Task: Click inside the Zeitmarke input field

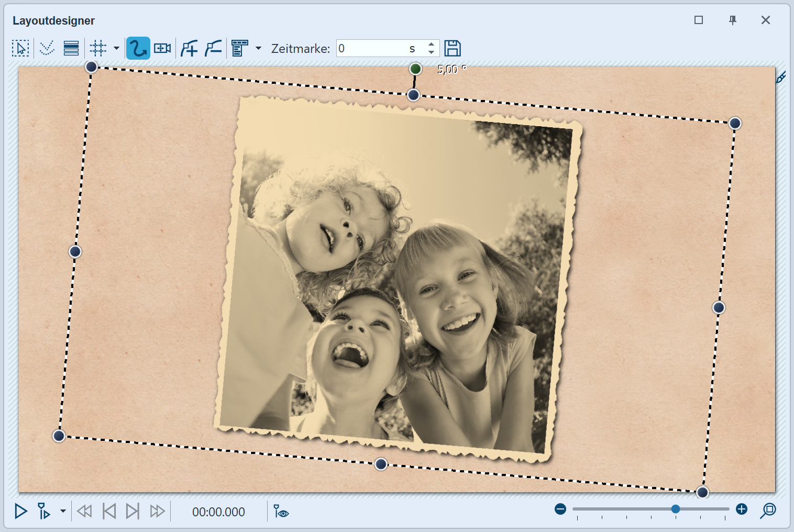Action: click(372, 48)
